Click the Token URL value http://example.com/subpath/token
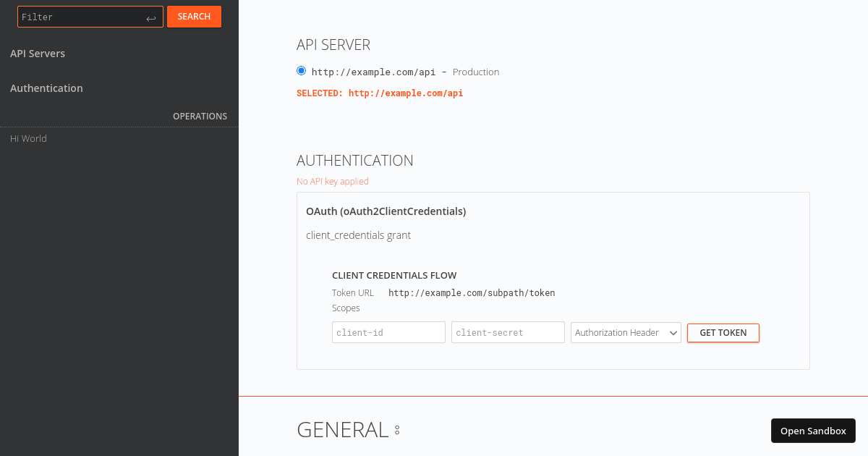The height and width of the screenshot is (456, 868). click(472, 292)
